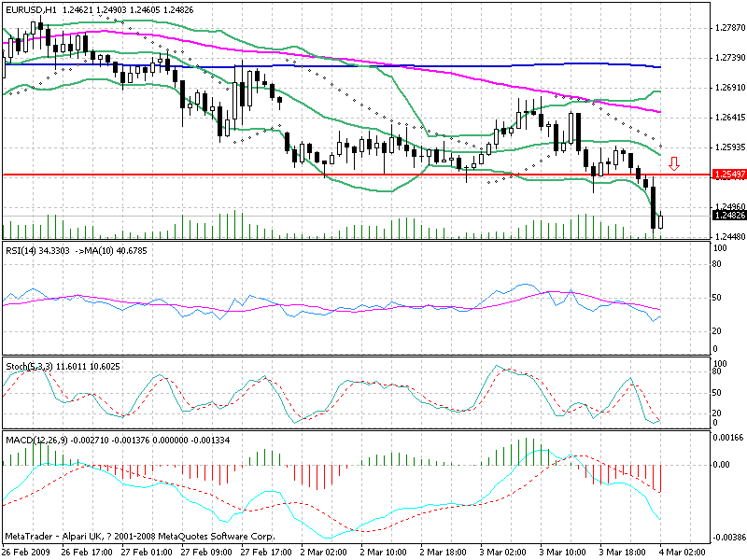The image size is (747, 560).
Task: Select the red 1.25497 price level label
Action: [728, 175]
